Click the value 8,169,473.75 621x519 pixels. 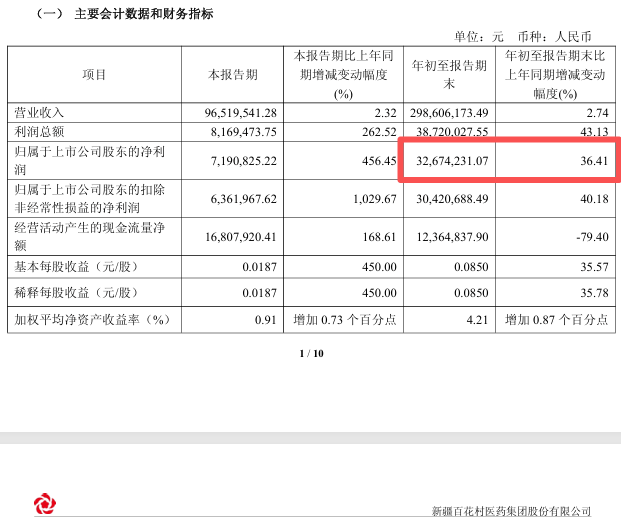[x=244, y=132]
